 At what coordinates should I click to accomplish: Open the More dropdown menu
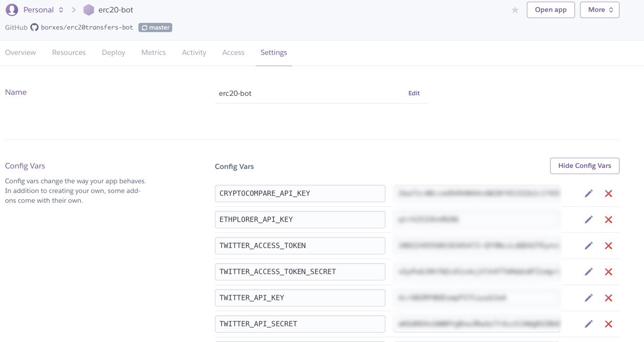(599, 10)
